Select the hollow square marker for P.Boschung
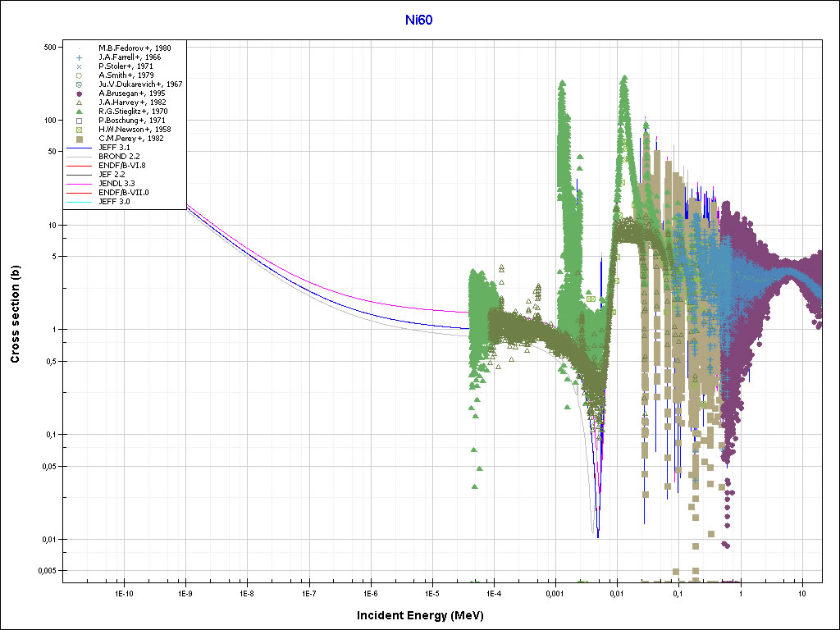The width and height of the screenshot is (840, 630). pos(79,121)
